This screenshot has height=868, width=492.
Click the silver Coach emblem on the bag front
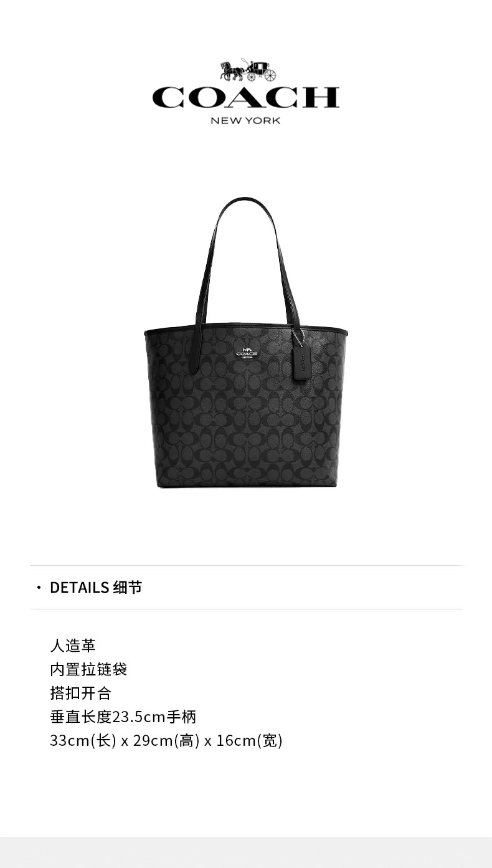247,353
